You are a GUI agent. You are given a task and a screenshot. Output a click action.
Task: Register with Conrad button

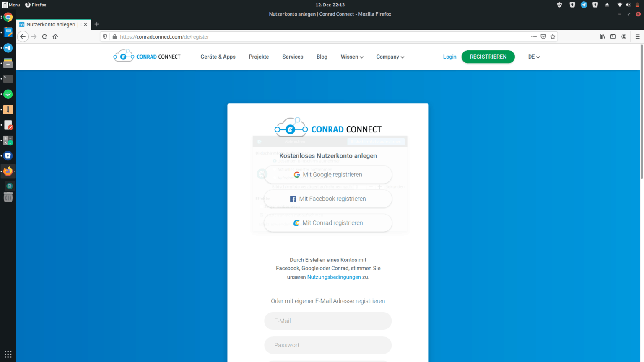pyautogui.click(x=328, y=223)
